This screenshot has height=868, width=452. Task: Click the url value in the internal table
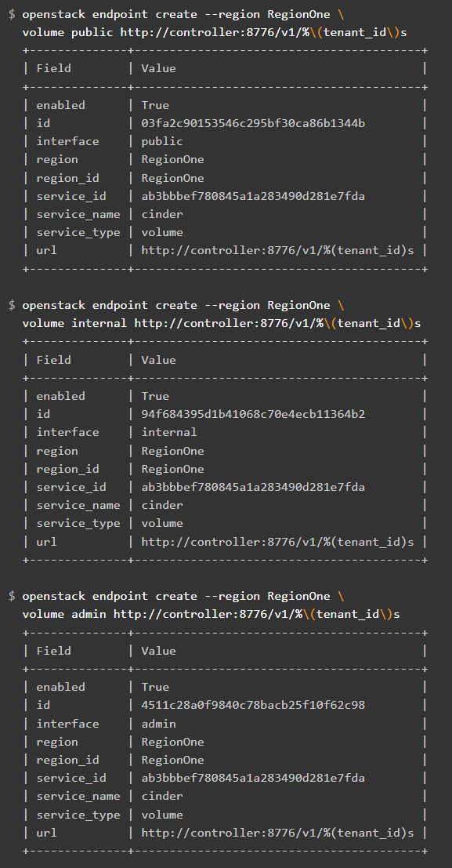pyautogui.click(x=278, y=541)
